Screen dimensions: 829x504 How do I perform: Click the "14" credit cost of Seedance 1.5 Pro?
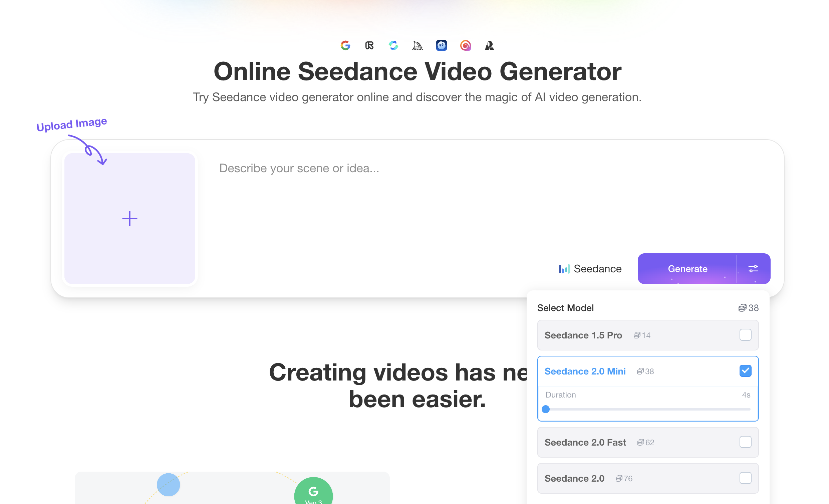pos(646,335)
